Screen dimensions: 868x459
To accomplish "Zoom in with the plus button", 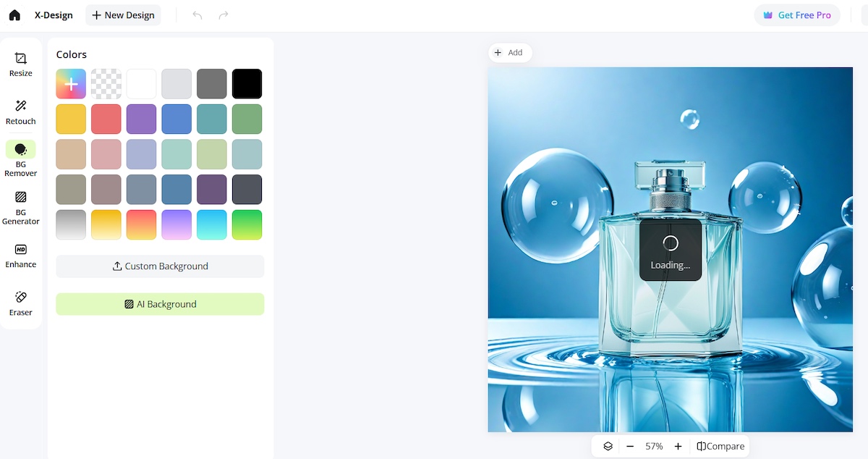I will pyautogui.click(x=678, y=447).
